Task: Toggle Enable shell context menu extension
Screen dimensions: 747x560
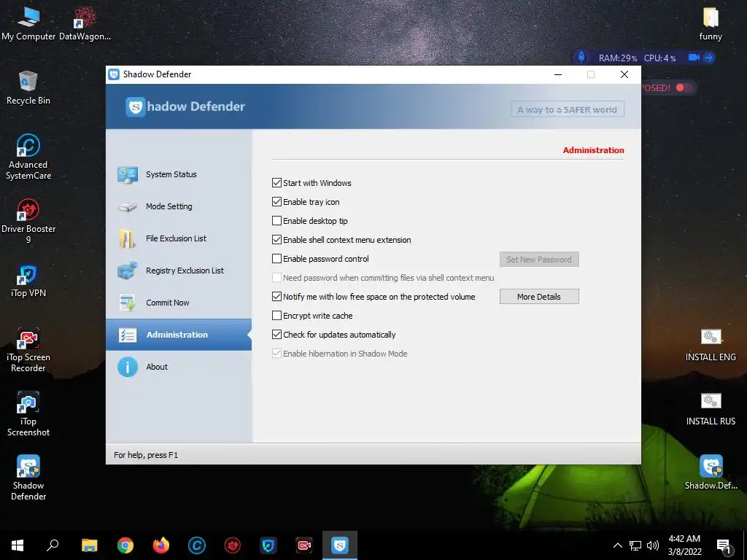Action: coord(276,240)
